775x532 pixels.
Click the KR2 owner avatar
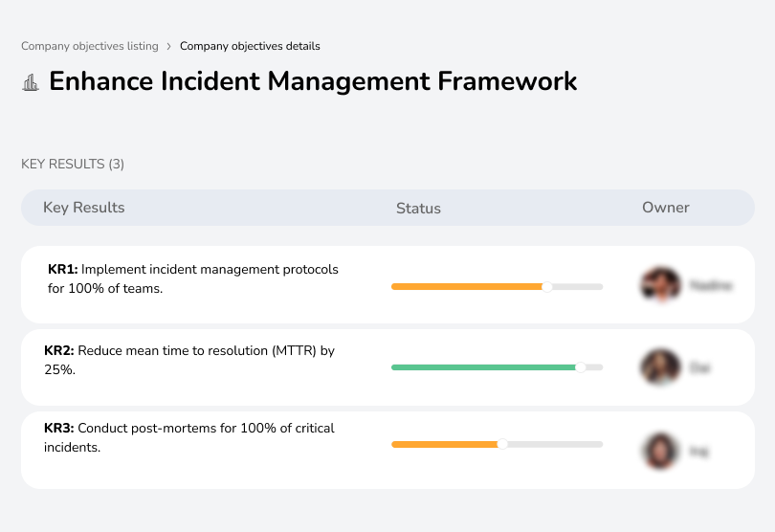click(660, 366)
